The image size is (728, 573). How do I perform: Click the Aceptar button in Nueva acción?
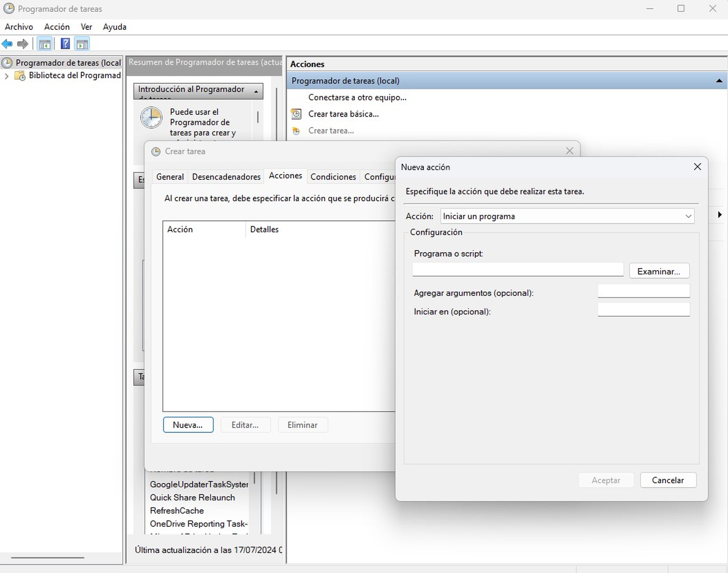(606, 480)
